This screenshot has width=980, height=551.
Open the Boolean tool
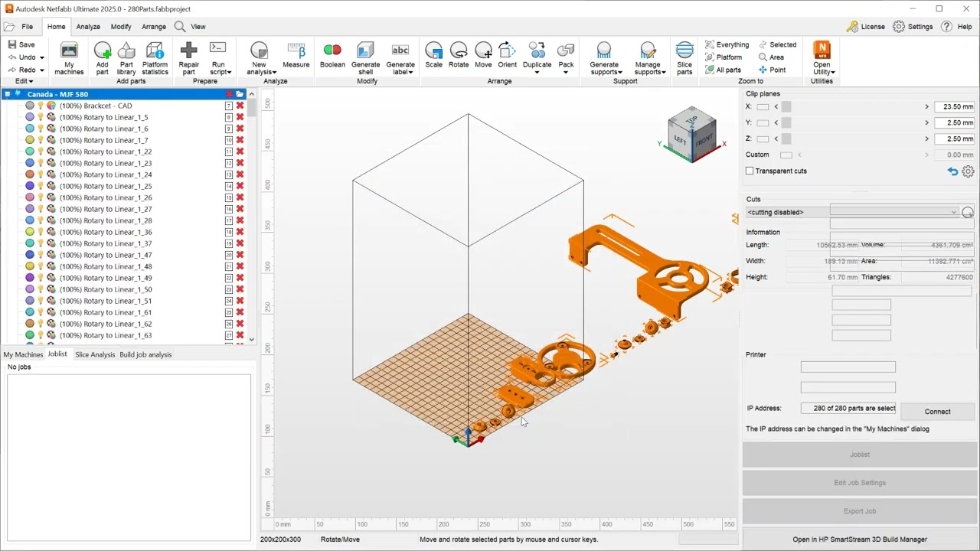click(332, 56)
